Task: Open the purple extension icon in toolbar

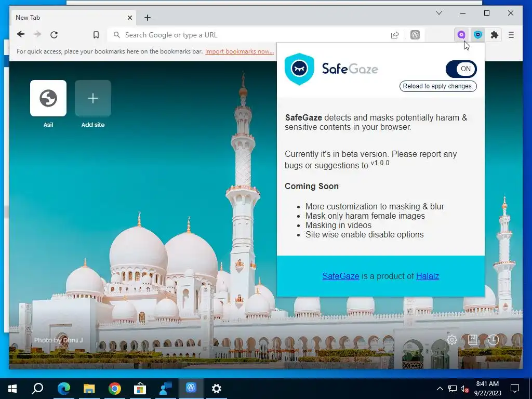Action: [461, 35]
